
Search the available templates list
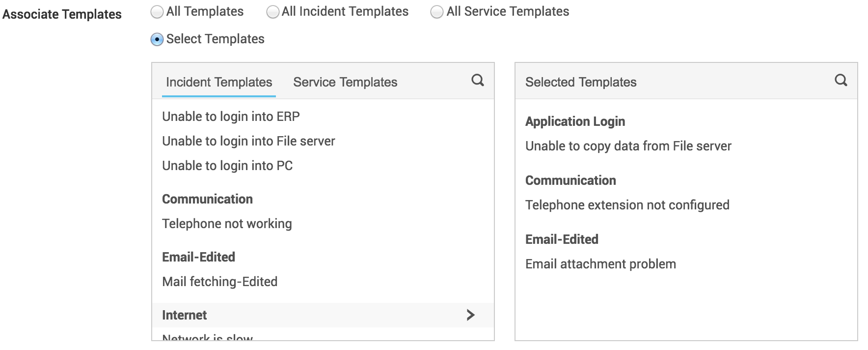(x=477, y=81)
